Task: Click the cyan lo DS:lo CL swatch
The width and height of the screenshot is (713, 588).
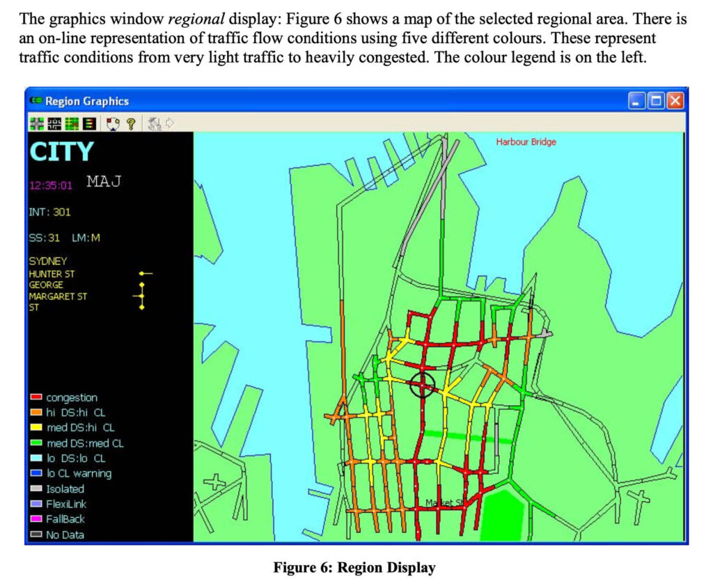Action: click(x=36, y=458)
